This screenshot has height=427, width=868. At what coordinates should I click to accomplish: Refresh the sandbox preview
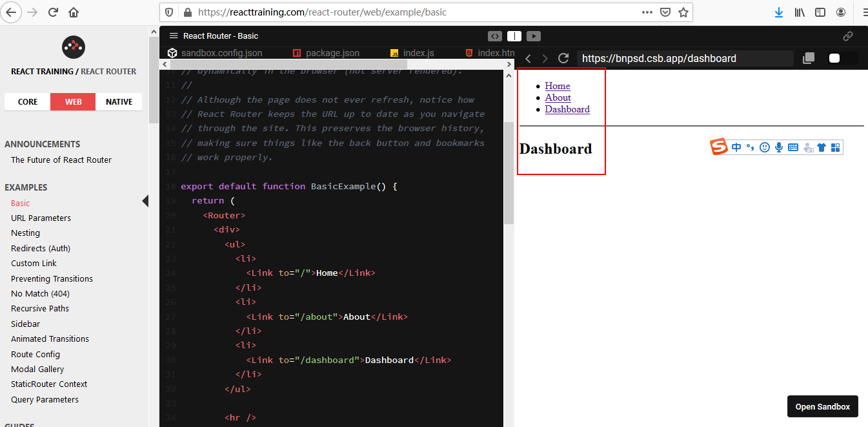[563, 58]
